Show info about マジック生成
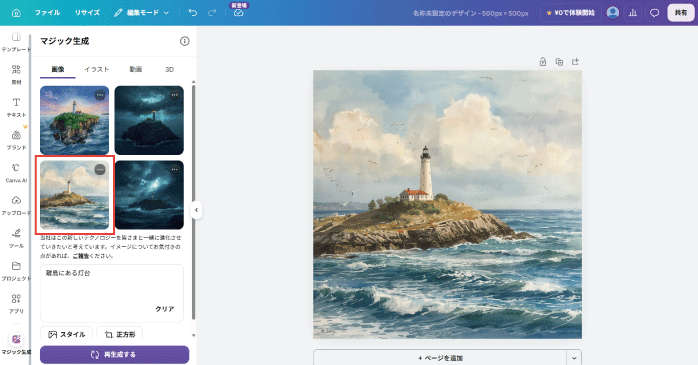Image resolution: width=698 pixels, height=365 pixels. tap(184, 41)
